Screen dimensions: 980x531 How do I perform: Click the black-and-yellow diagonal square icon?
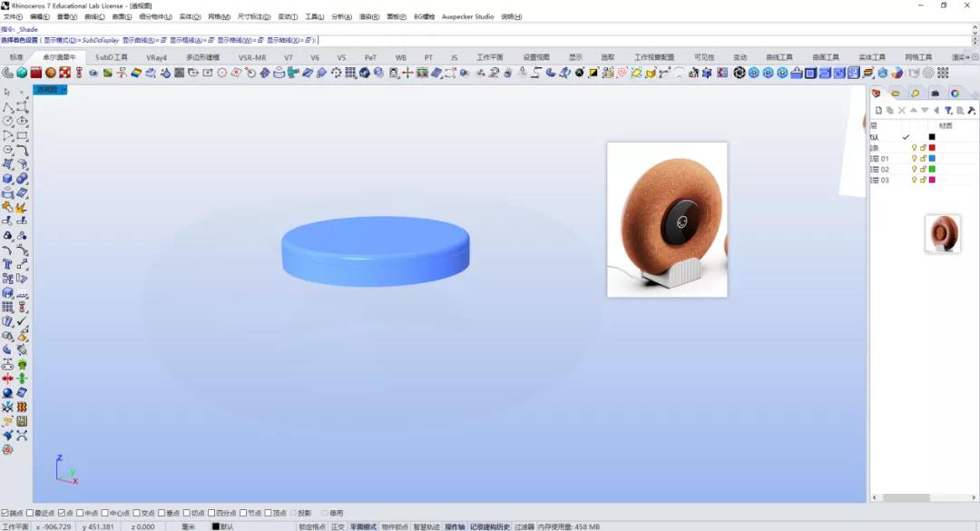pyautogui.click(x=593, y=74)
